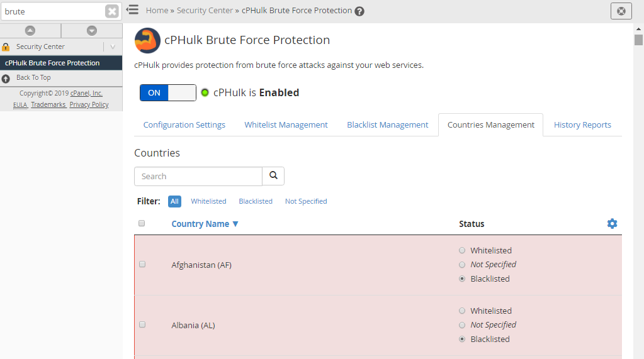
Task: Expand the Security Center sidebar chevron
Action: coord(113,47)
